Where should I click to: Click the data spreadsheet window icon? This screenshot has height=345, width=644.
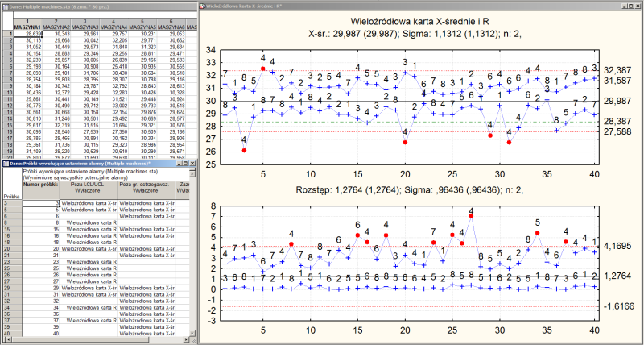(5, 5)
